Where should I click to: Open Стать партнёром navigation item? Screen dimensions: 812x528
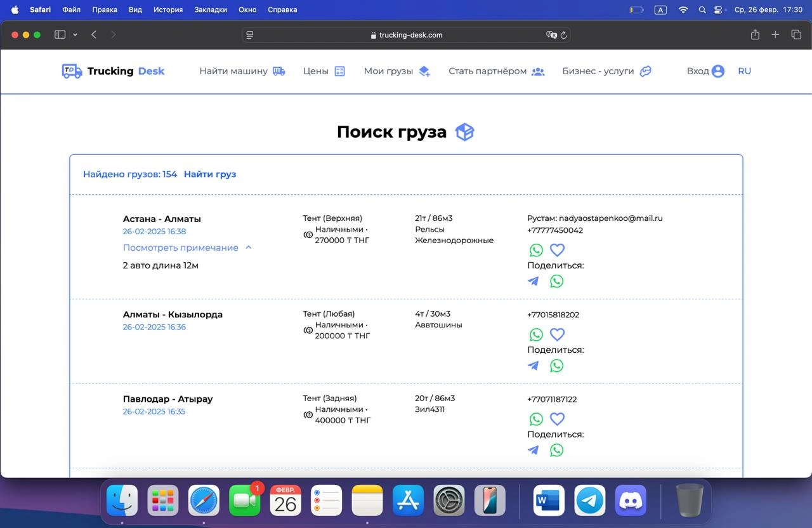[x=497, y=71]
